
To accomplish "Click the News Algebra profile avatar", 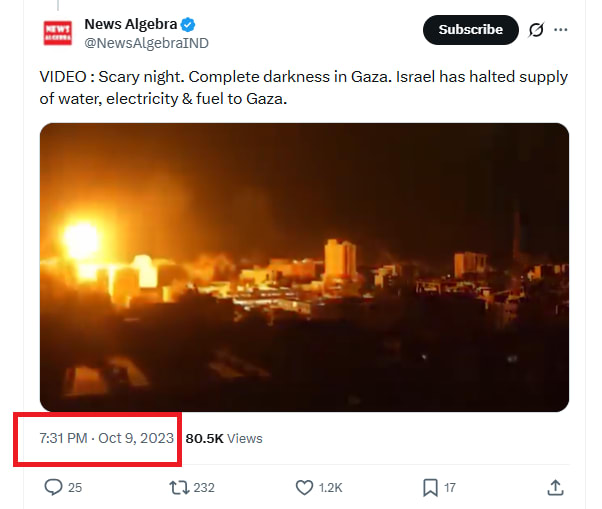I will (57, 32).
